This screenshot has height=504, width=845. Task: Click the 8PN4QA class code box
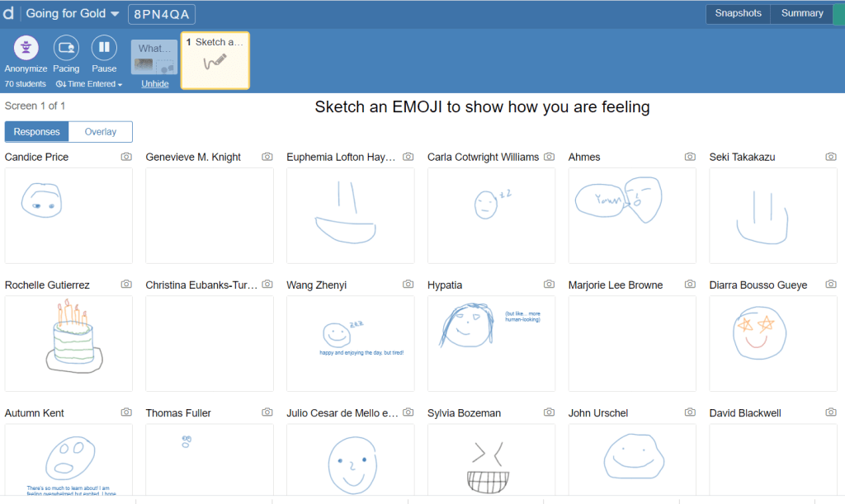tap(162, 14)
